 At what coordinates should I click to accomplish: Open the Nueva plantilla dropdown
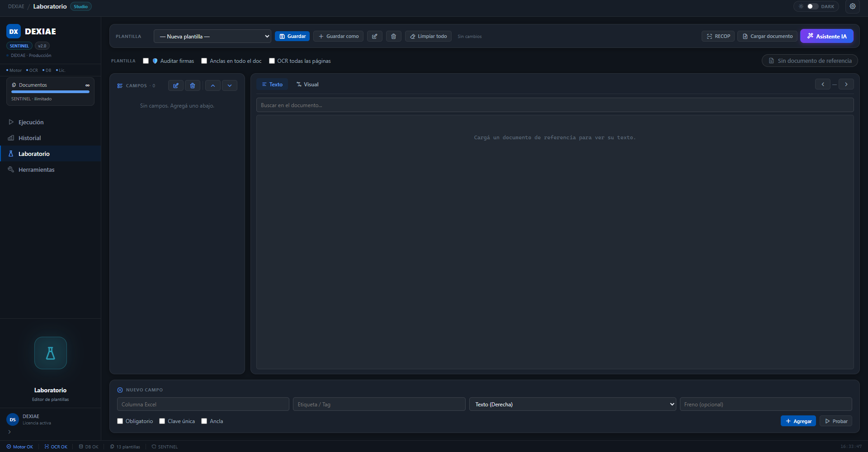point(212,36)
